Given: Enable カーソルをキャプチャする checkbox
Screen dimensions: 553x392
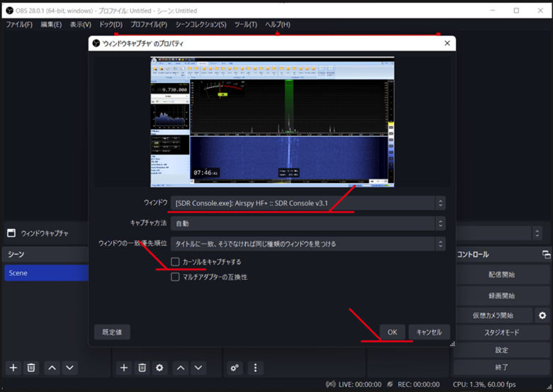Looking at the screenshot, I should pyautogui.click(x=175, y=262).
